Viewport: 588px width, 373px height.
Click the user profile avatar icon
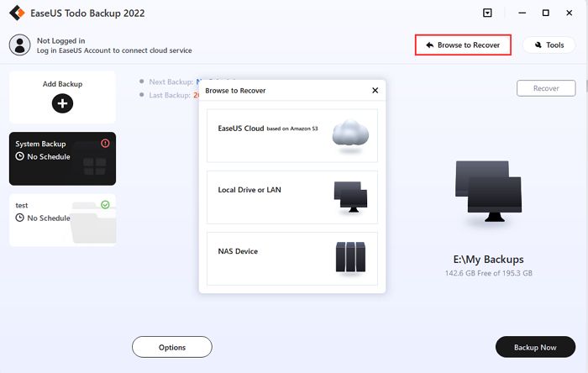coord(20,45)
